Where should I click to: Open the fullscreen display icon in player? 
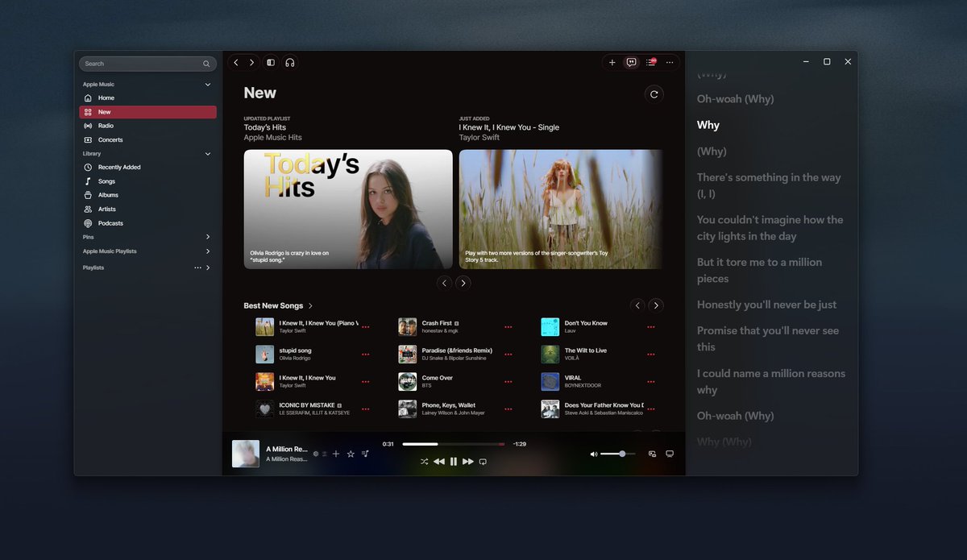coord(670,454)
